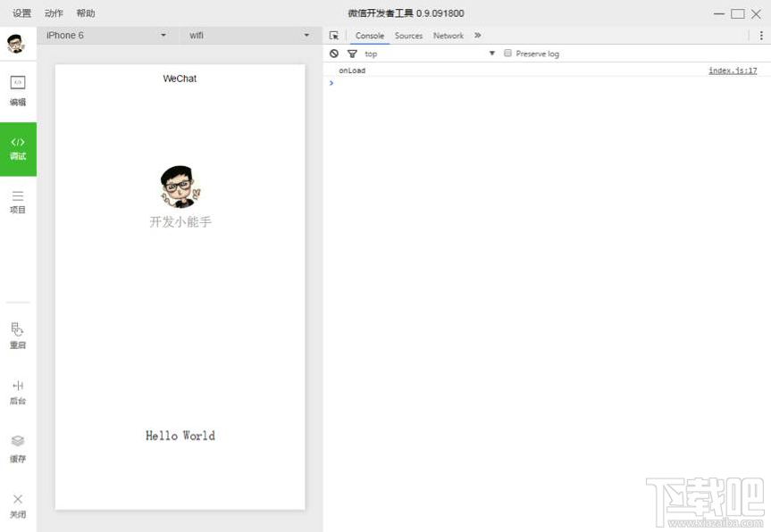Switch to the Sources tab

click(x=408, y=36)
